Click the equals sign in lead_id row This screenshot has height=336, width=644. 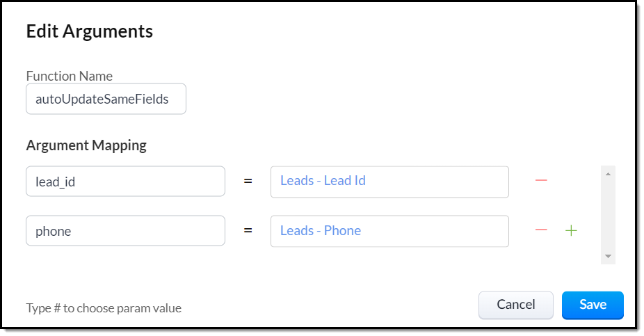coord(248,182)
